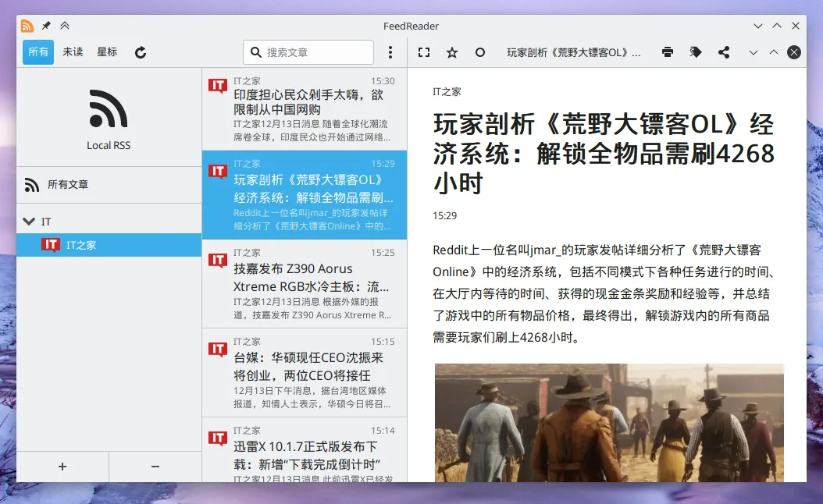
Task: Click the red IT icon beside IT之家 in the sidebar
Action: tap(51, 245)
